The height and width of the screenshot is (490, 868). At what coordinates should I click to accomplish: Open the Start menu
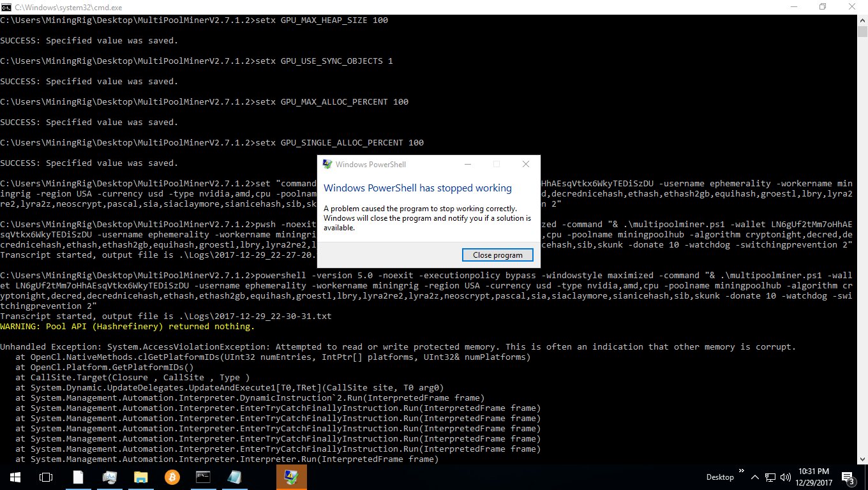tap(14, 477)
